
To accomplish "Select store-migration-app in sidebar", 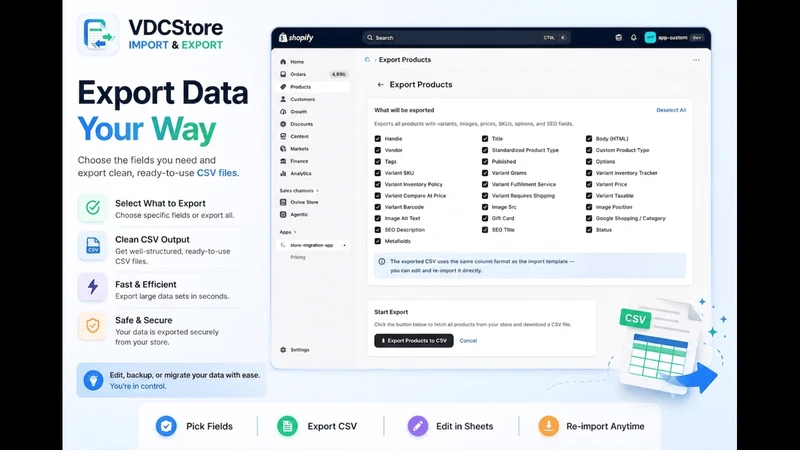I will [x=313, y=245].
